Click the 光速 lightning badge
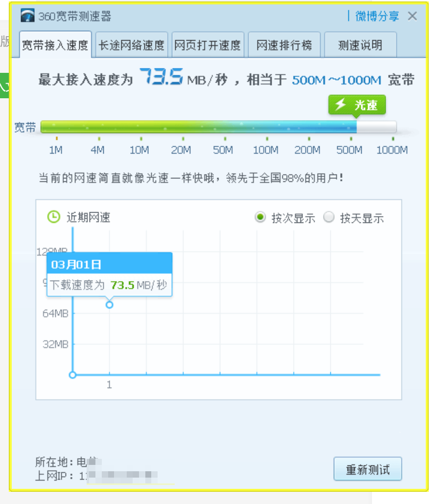Screen dimensions: 438x504 coord(357,105)
